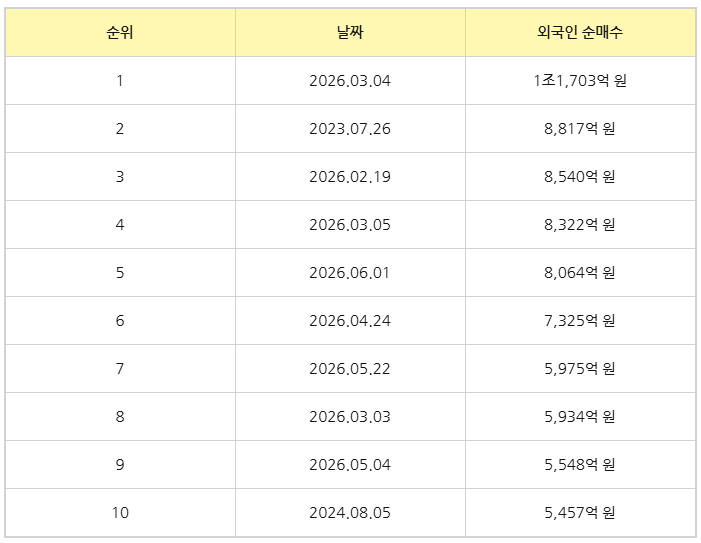Select the 8,322억 원 cell
The image size is (701, 543).
580,224
